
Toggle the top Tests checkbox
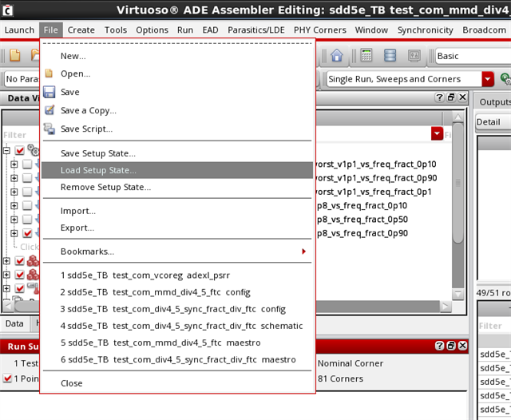click(20, 151)
